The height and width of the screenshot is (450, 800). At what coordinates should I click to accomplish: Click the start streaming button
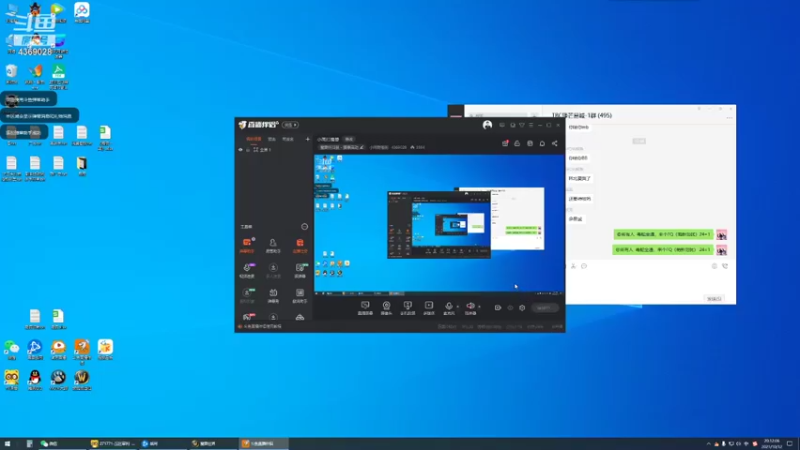pyautogui.click(x=545, y=308)
